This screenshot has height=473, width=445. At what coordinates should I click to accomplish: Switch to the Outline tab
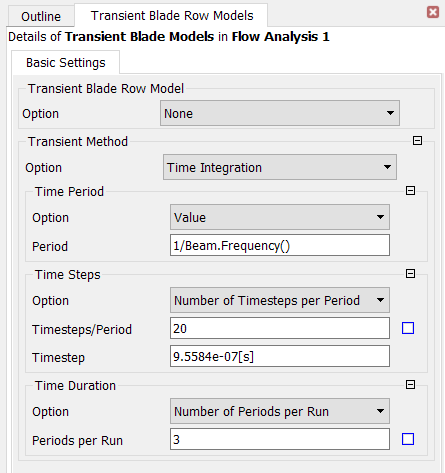41,16
